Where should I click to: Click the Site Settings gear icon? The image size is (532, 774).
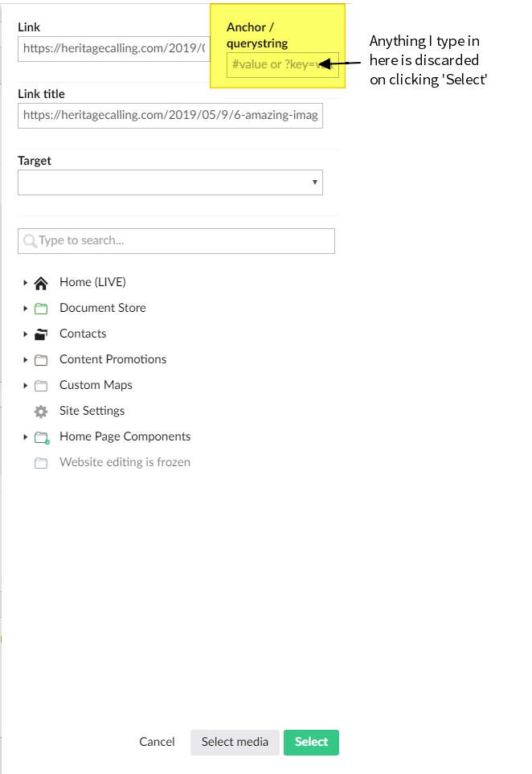[x=41, y=411]
